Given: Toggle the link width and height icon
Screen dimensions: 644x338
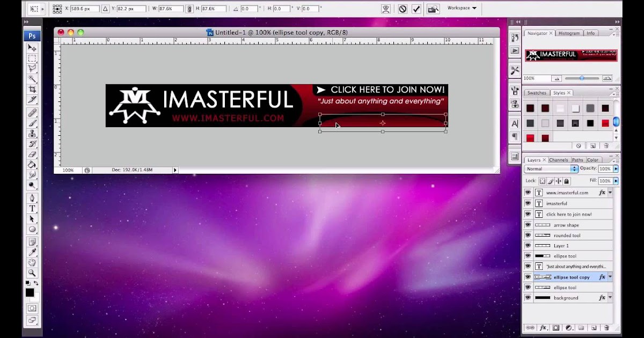Looking at the screenshot, I should point(190,9).
